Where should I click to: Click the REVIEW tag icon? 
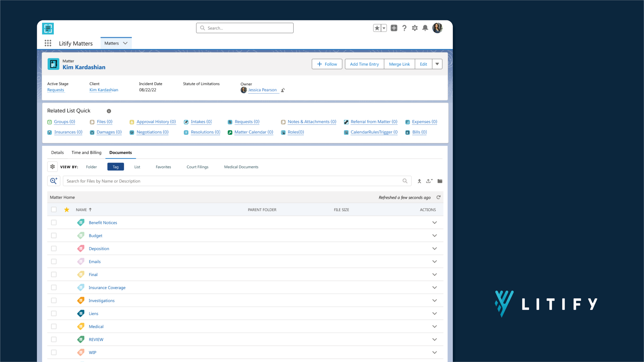[81, 339]
